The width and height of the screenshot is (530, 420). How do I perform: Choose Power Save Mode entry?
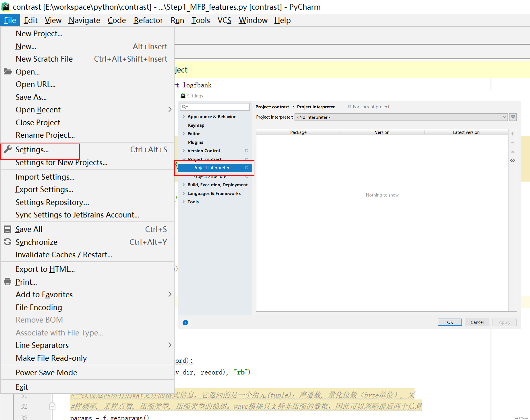pos(87,373)
